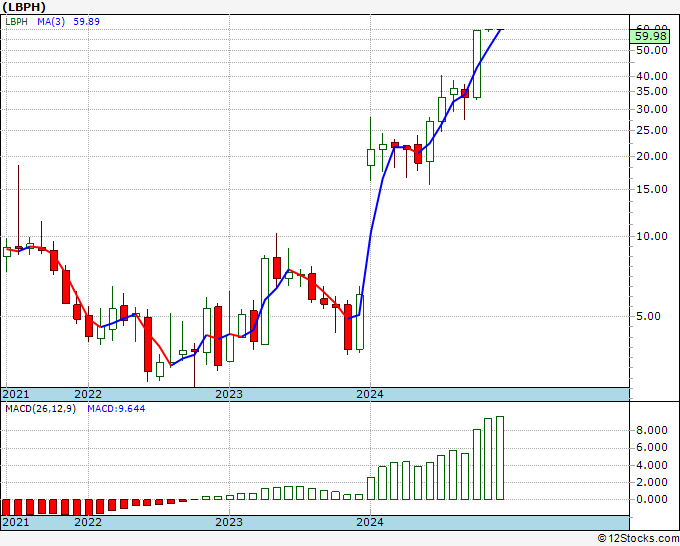Select 2024 on the MACD panel time axis
The width and height of the screenshot is (680, 546).
click(370, 522)
